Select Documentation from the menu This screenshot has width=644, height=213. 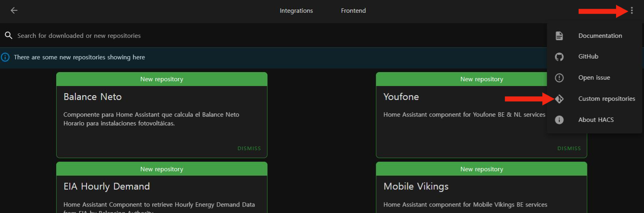point(600,36)
